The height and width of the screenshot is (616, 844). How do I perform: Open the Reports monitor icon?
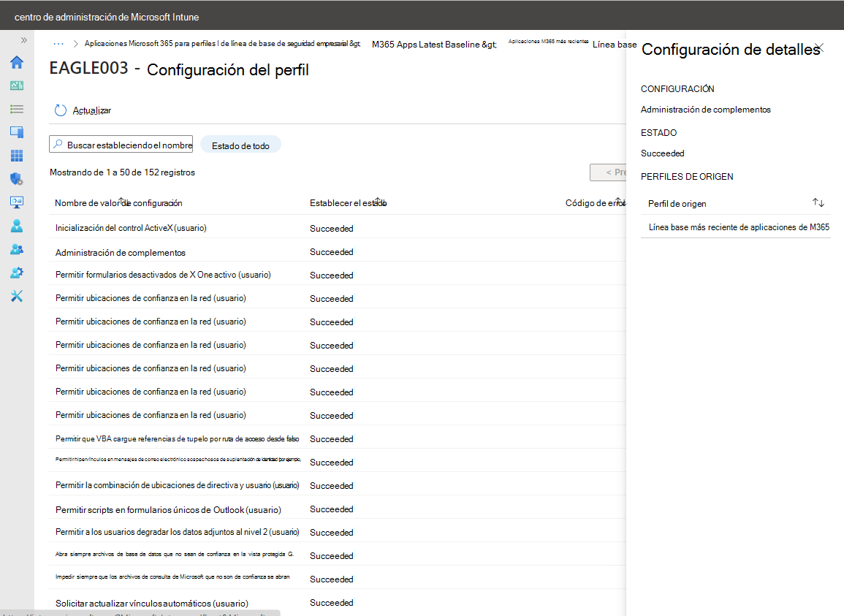(x=17, y=202)
